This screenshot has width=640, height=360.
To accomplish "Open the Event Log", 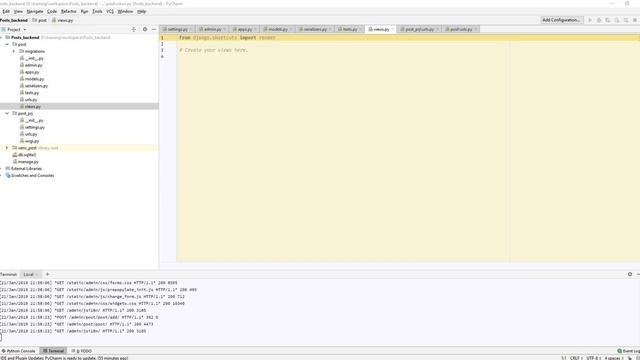I will (x=629, y=351).
